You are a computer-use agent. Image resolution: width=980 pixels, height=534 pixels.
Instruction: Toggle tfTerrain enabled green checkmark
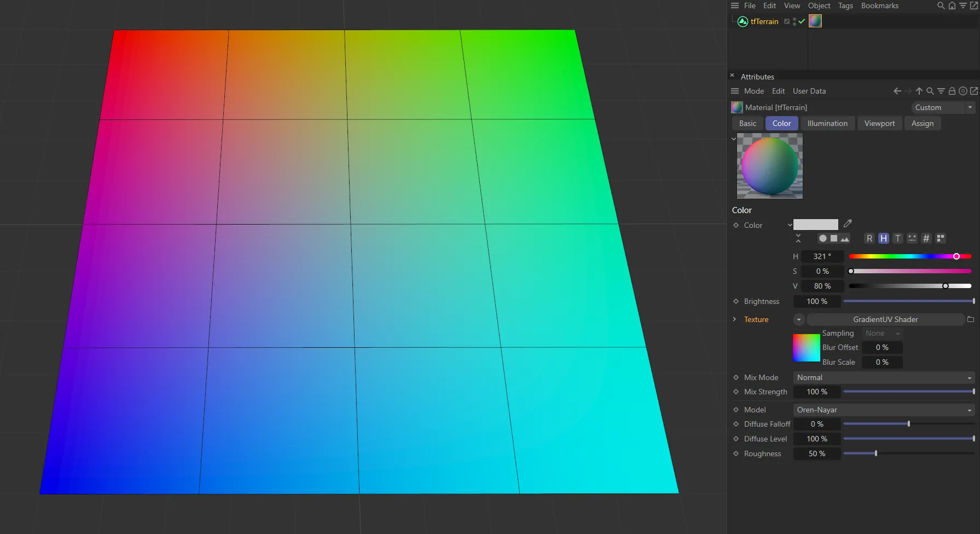click(802, 21)
